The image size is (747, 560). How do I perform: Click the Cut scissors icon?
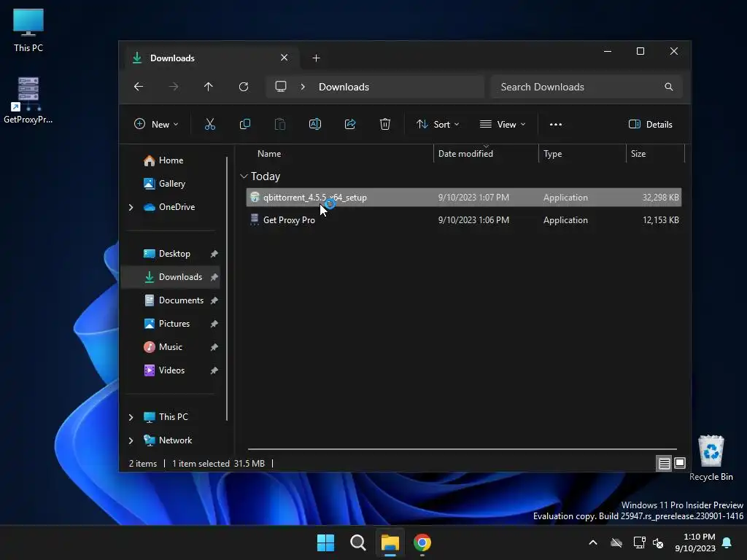click(x=209, y=124)
